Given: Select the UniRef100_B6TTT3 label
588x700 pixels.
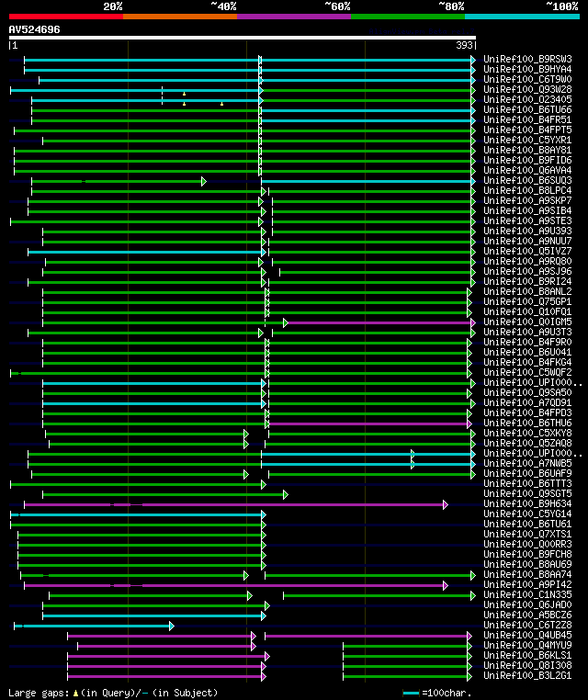Looking at the screenshot, I should point(527,483).
